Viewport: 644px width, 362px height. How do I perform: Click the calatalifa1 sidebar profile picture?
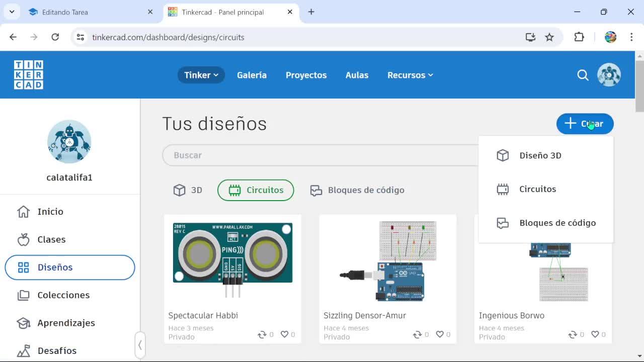69,142
